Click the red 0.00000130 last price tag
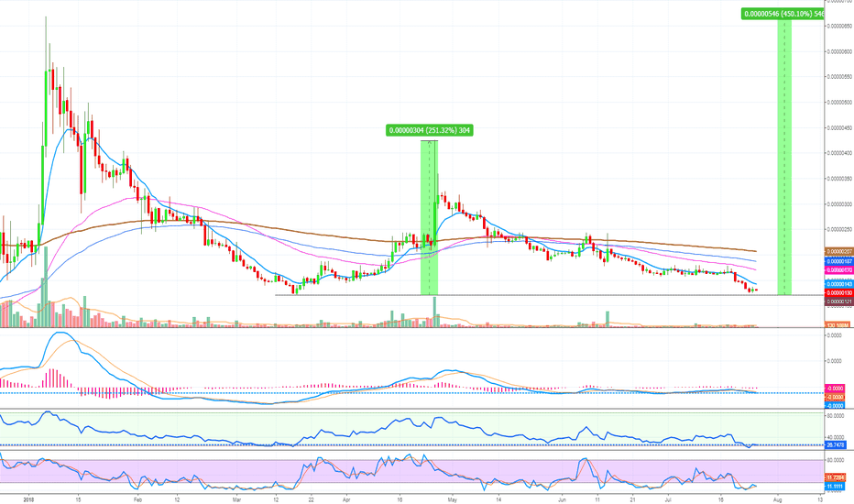Image resolution: width=854 pixels, height=504 pixels. click(838, 293)
